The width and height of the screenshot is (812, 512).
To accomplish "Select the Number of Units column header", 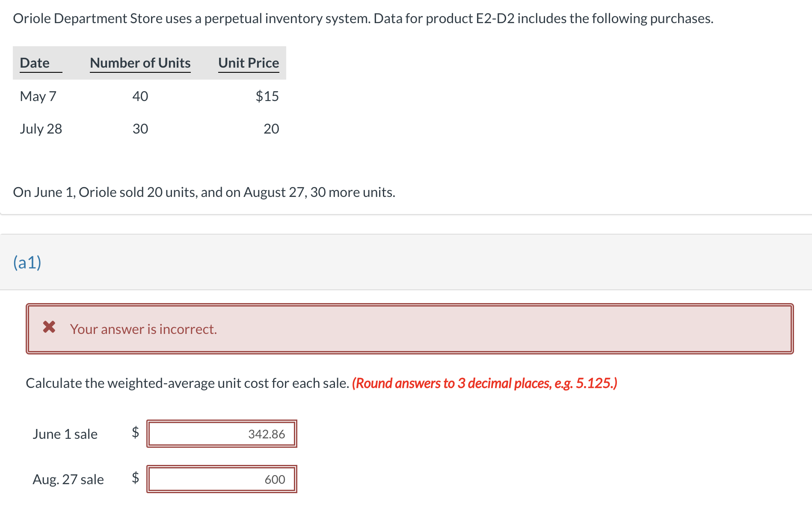I will click(140, 63).
